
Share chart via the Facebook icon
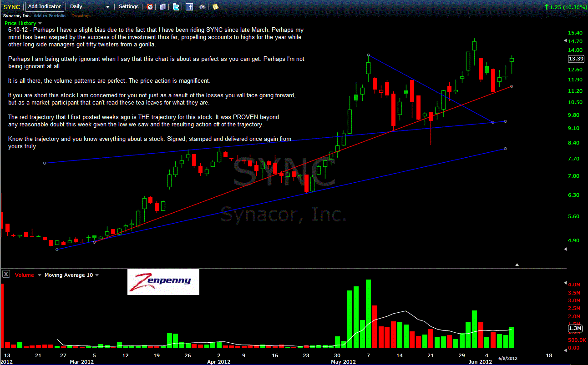coord(189,7)
